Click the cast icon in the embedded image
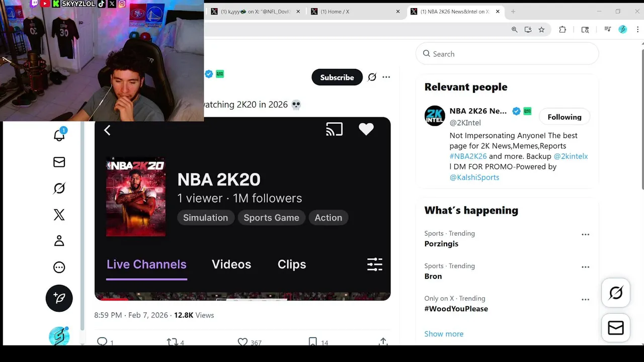Image resolution: width=644 pixels, height=362 pixels. pos(334,130)
